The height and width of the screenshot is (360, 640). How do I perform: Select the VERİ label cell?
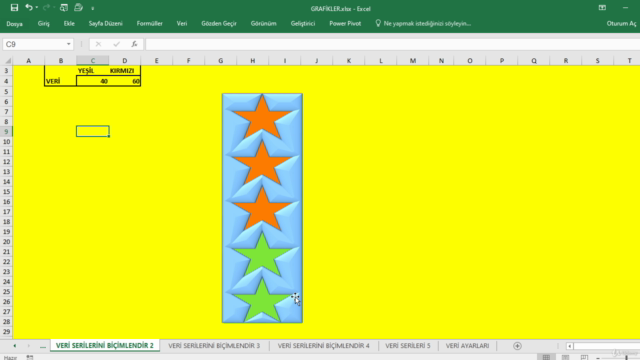[x=60, y=81]
